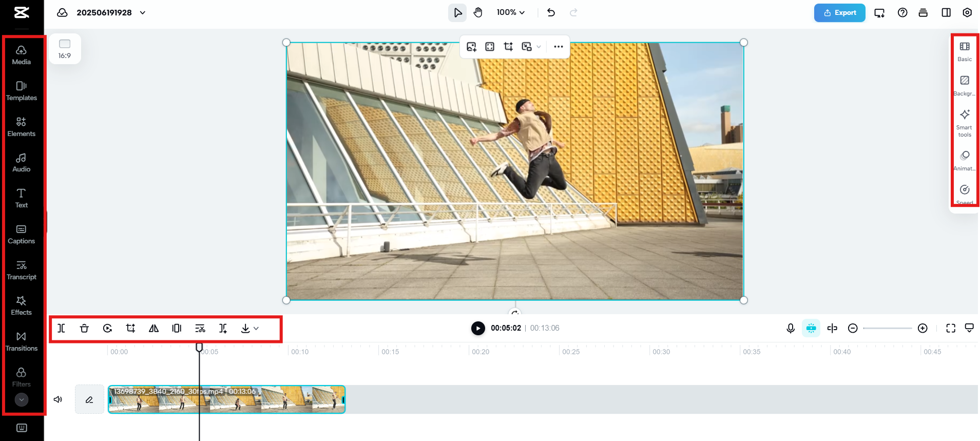Open settings hexagon icon
The width and height of the screenshot is (980, 441).
click(x=967, y=13)
